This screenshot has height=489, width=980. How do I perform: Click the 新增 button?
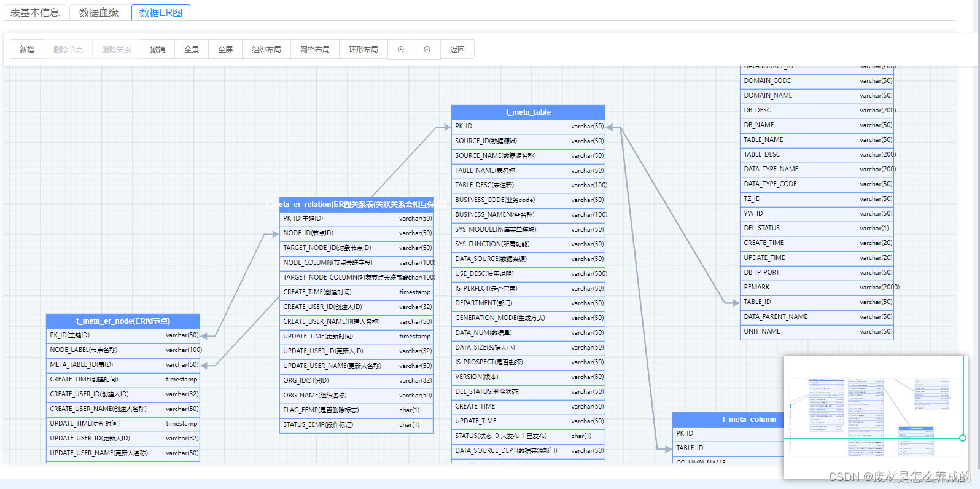point(27,49)
